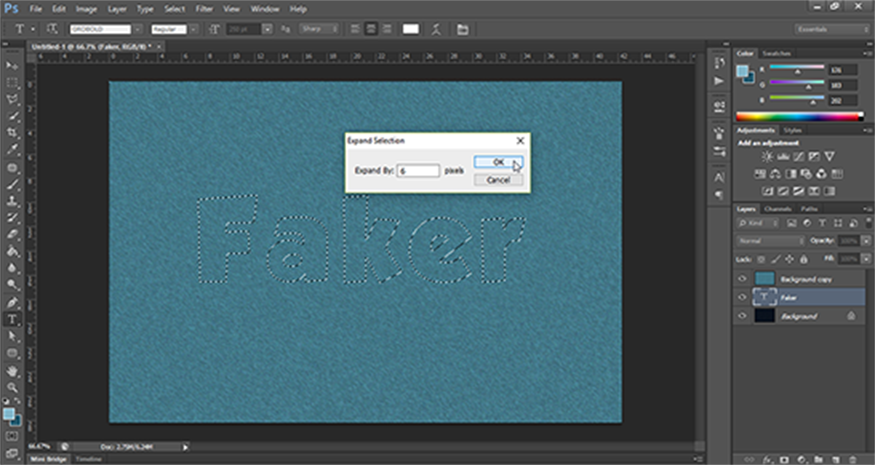Open the font family dropdown
Screen dimensions: 875x465
(138, 29)
